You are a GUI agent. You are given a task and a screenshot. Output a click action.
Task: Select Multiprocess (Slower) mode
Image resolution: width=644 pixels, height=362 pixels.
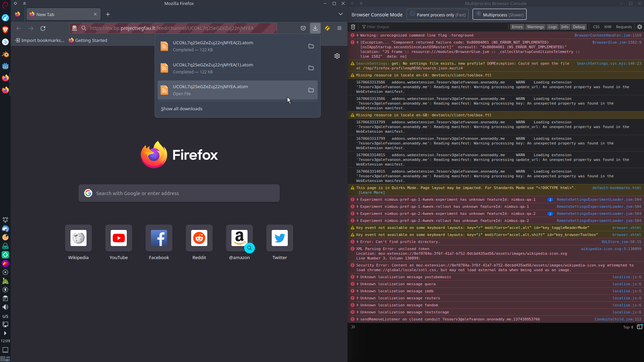click(499, 14)
